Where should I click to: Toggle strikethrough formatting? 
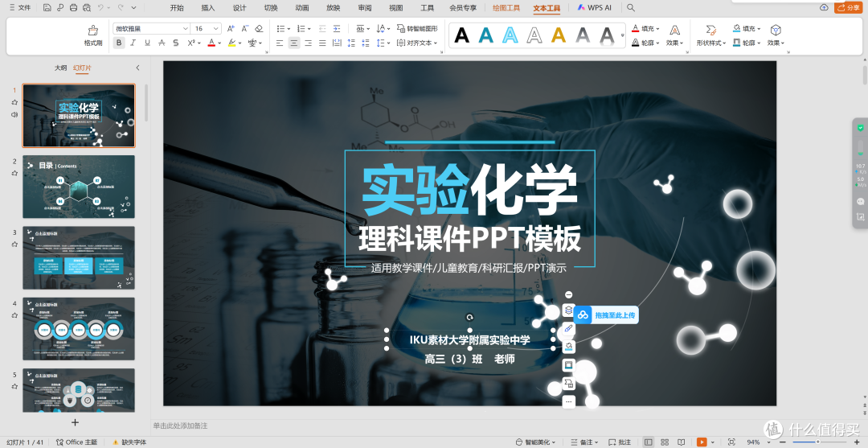(162, 43)
